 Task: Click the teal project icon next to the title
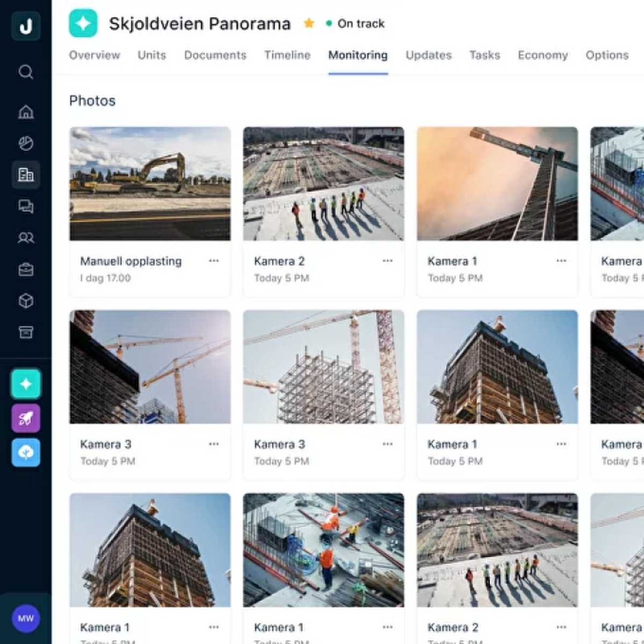(x=83, y=24)
